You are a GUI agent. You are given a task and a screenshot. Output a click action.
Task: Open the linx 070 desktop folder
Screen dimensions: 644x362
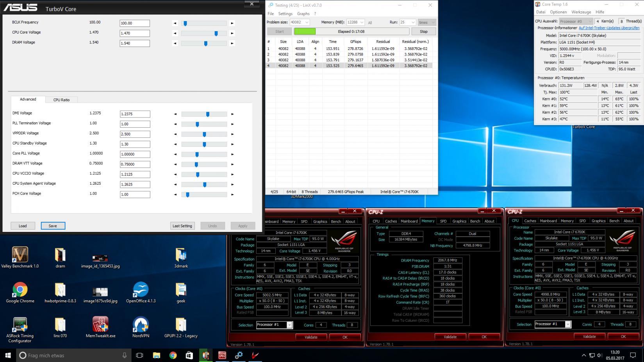tap(60, 327)
